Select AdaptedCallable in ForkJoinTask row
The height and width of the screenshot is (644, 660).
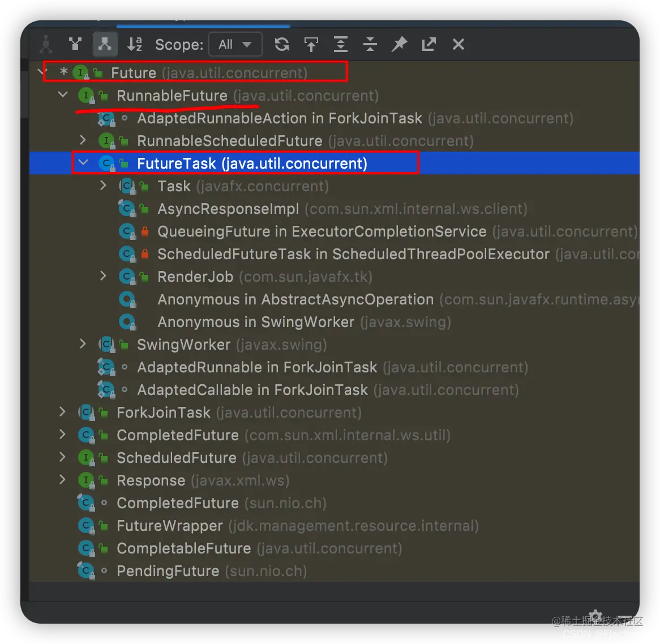pos(334,390)
